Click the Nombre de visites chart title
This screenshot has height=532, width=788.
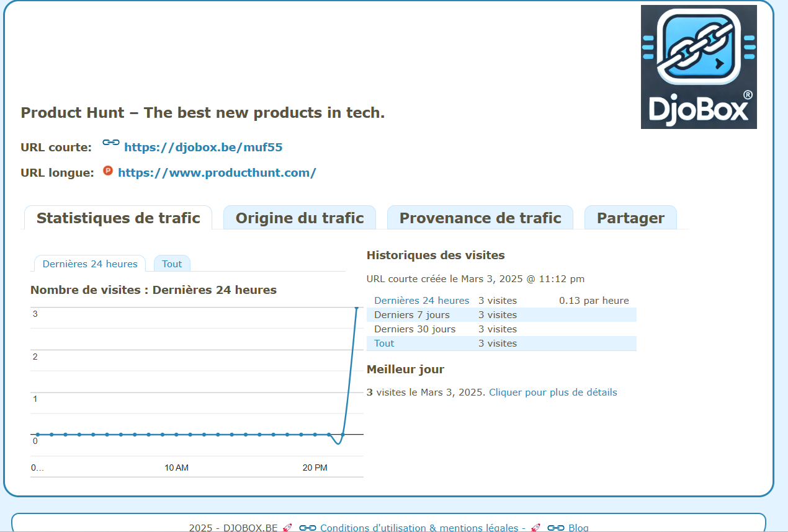tap(153, 290)
